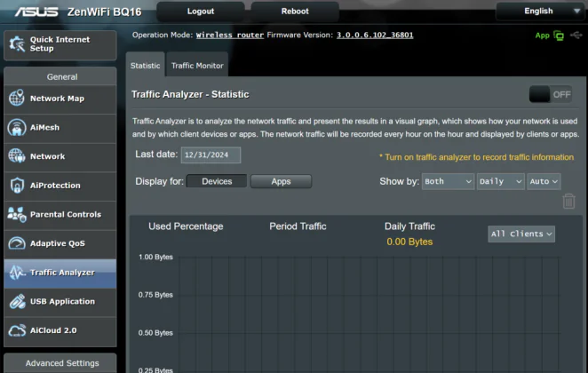Open the English language dropdown
Screen dimensions: 588x373
[x=538, y=12]
